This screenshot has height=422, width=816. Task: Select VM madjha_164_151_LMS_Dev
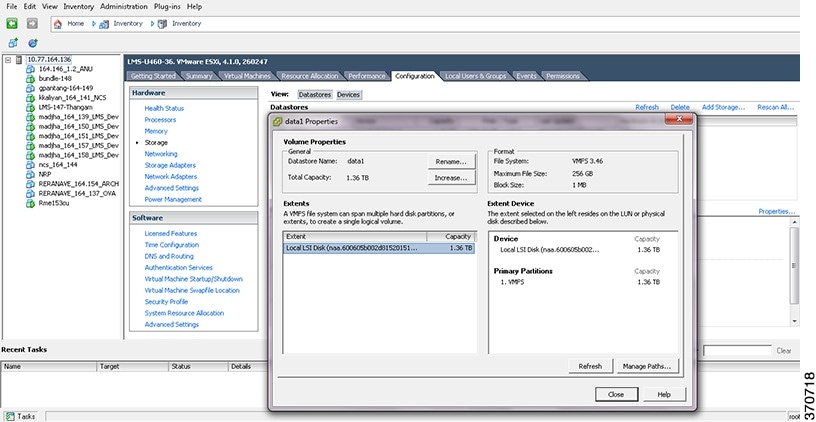[79, 136]
